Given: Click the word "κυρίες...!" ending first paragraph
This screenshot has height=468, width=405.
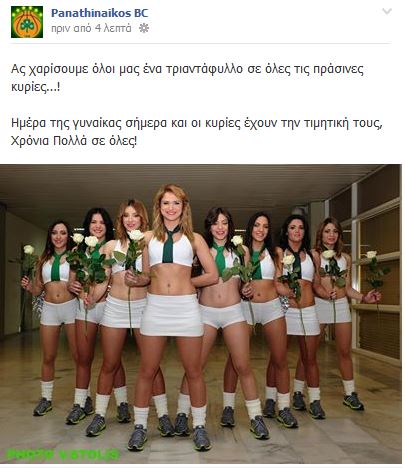Looking at the screenshot, I should coord(36,87).
